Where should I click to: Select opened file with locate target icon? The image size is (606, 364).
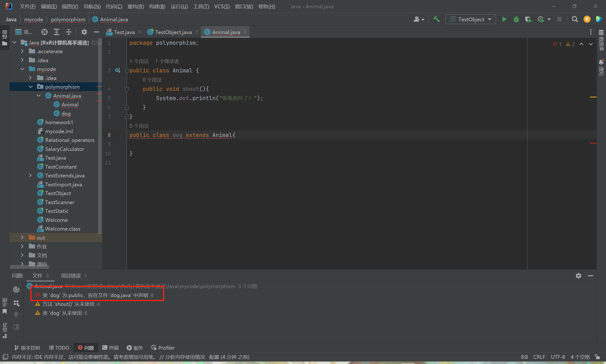point(45,32)
